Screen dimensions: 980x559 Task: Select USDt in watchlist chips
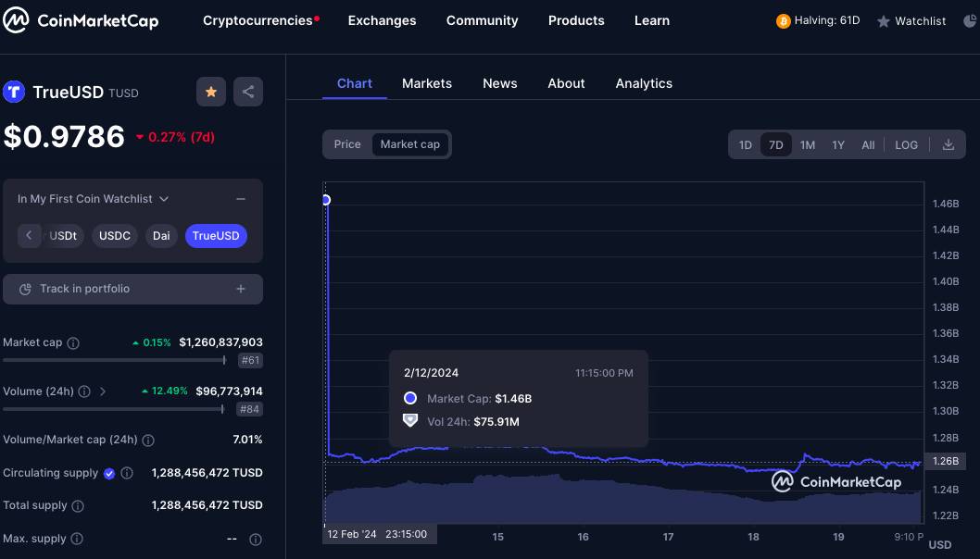[x=63, y=236]
